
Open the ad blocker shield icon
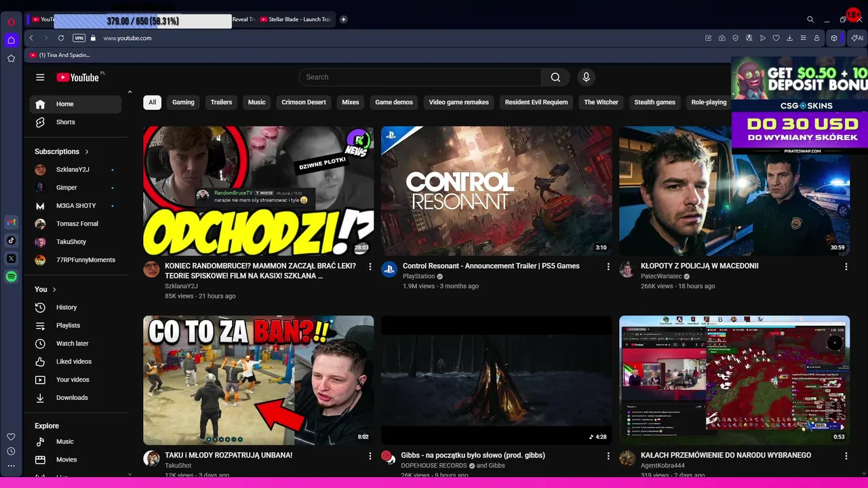coord(735,38)
